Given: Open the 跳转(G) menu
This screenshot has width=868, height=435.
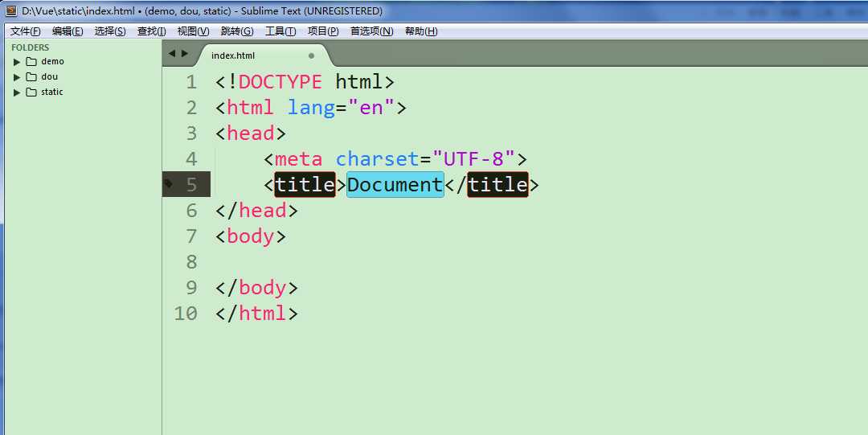Looking at the screenshot, I should point(237,31).
